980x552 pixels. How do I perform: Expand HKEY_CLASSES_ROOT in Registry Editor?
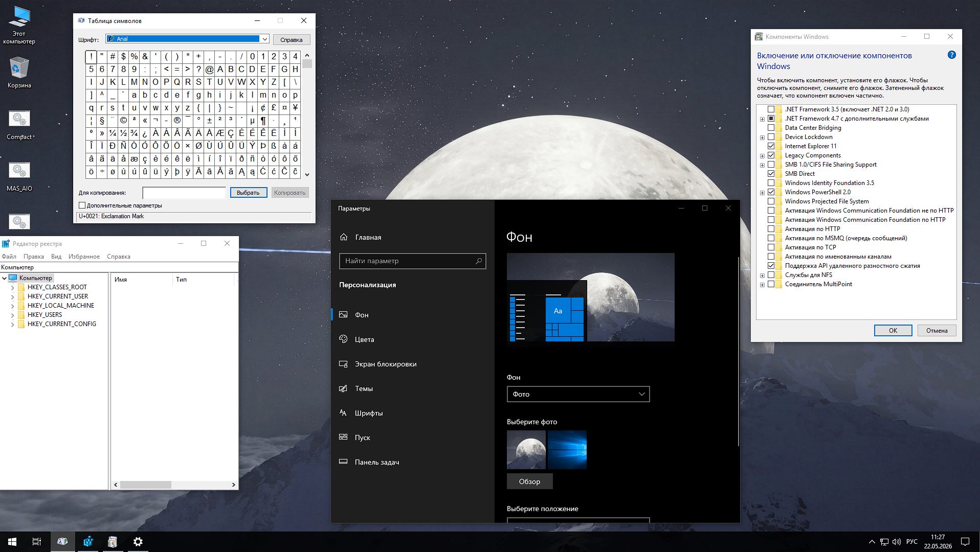point(12,288)
